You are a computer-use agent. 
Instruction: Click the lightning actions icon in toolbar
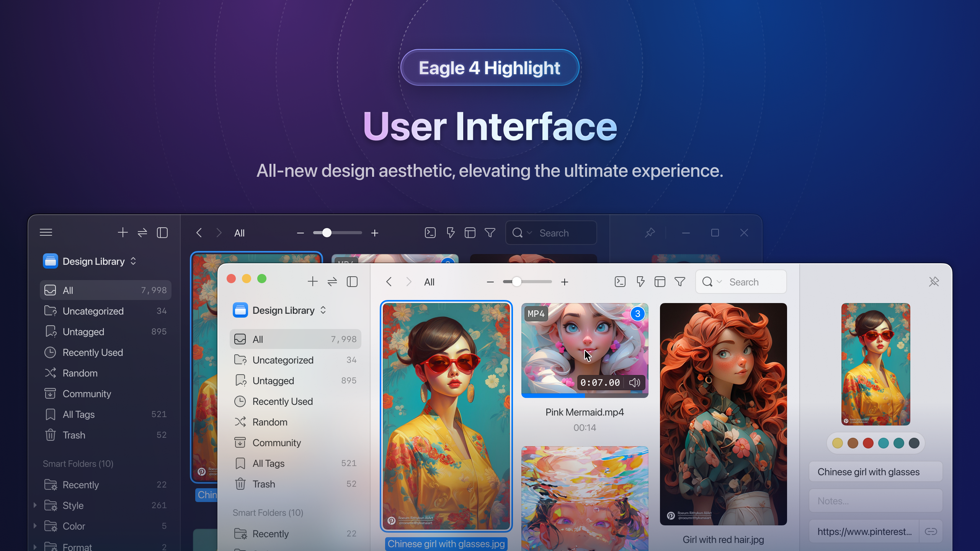640,282
